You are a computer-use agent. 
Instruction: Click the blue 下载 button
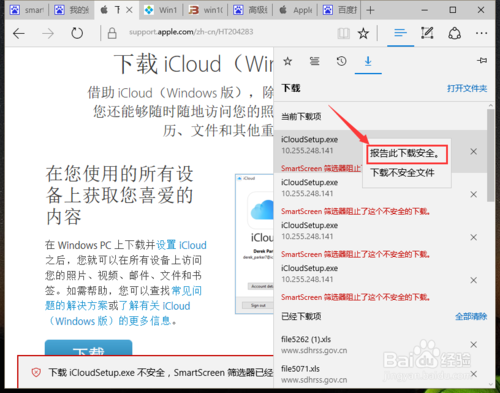(x=89, y=348)
